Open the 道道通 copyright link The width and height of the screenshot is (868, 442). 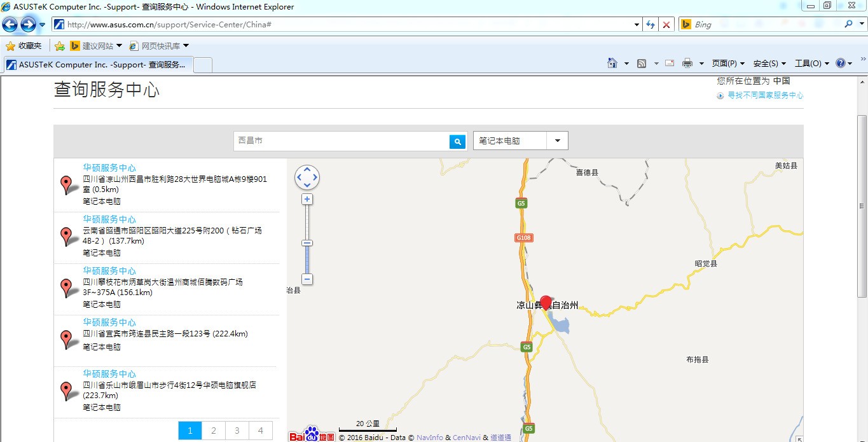[500, 438]
